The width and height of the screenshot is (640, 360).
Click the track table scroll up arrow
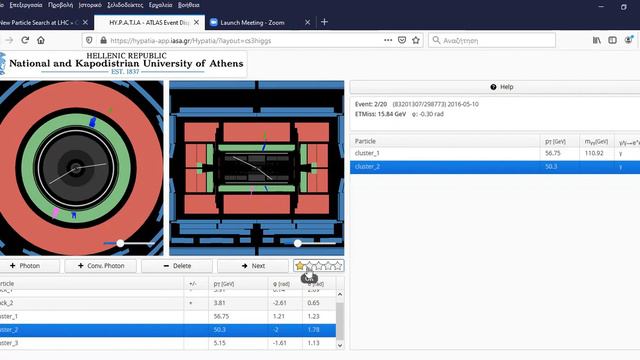coord(340,294)
